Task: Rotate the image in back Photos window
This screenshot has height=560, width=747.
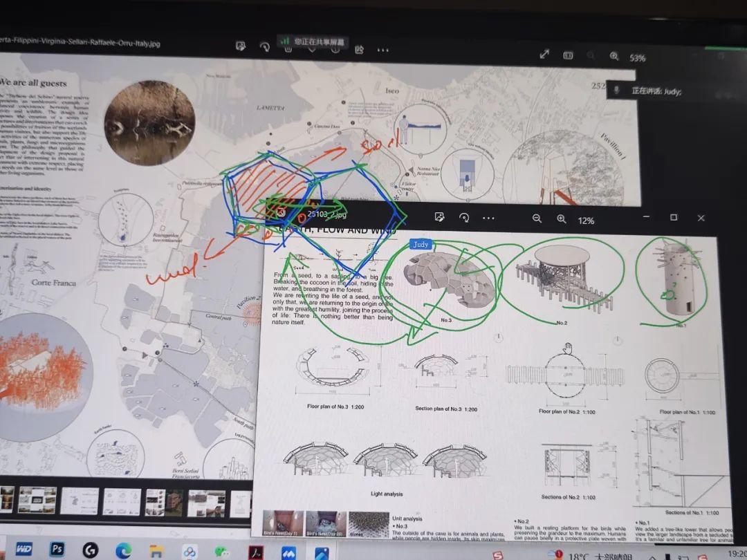Action: click(x=264, y=47)
